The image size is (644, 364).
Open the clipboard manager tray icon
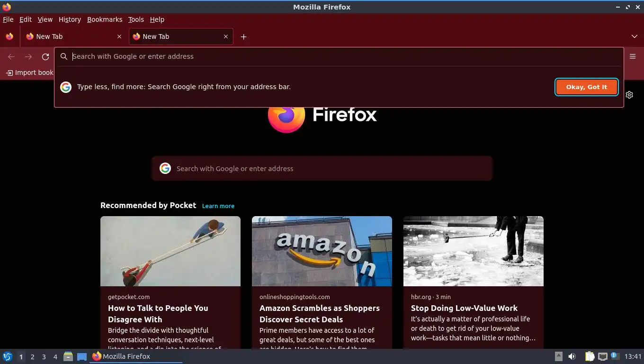pos(590,356)
